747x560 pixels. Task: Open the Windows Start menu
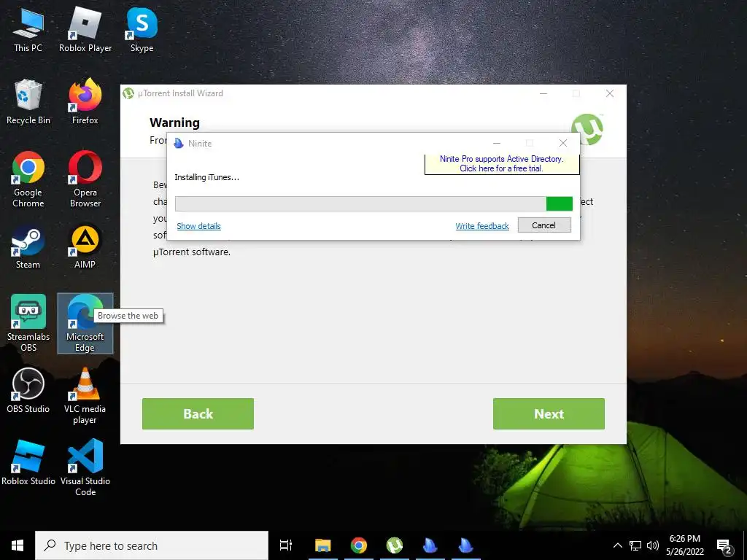18,545
